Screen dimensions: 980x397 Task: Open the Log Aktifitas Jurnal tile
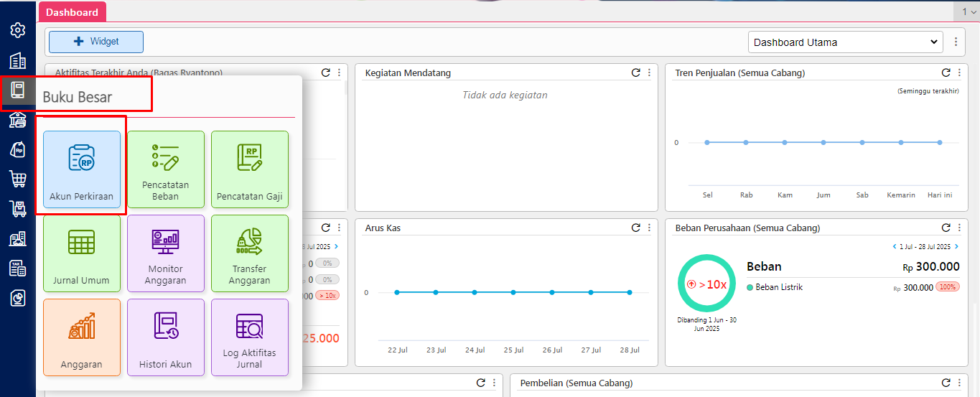[x=250, y=337]
